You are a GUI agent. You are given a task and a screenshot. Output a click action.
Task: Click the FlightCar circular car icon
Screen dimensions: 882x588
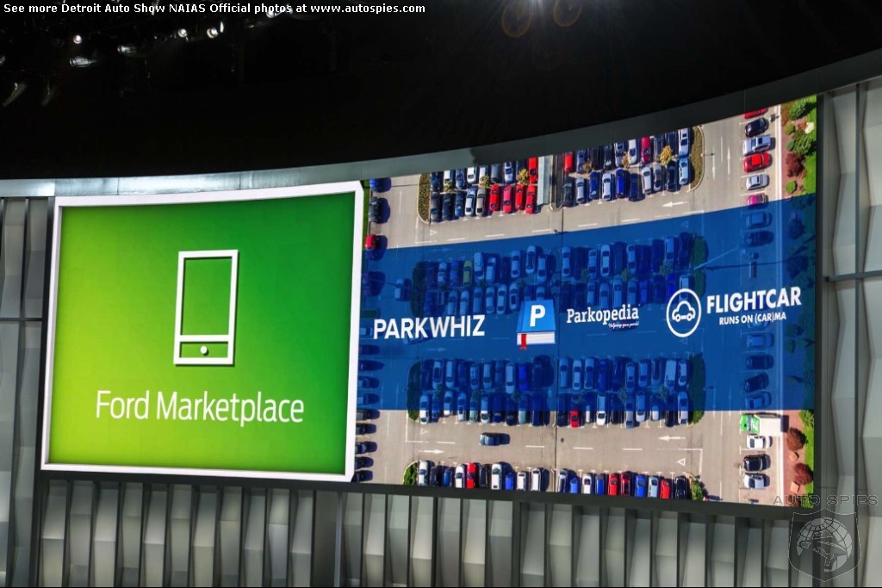683,313
